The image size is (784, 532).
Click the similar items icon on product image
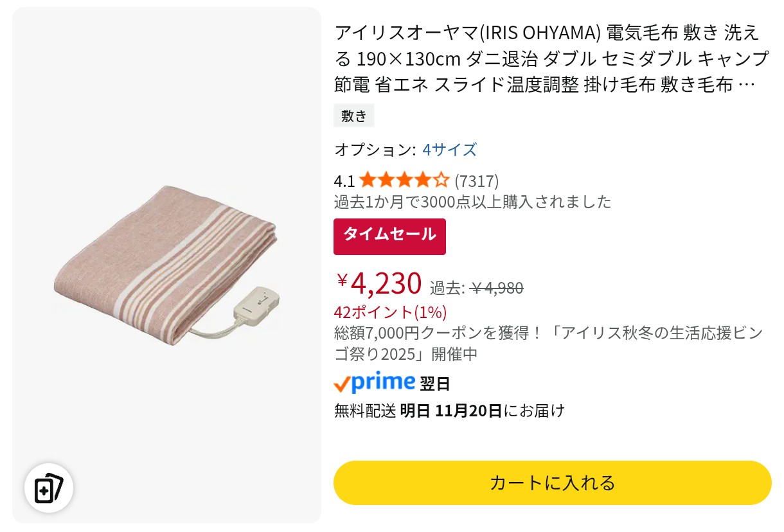(x=49, y=488)
